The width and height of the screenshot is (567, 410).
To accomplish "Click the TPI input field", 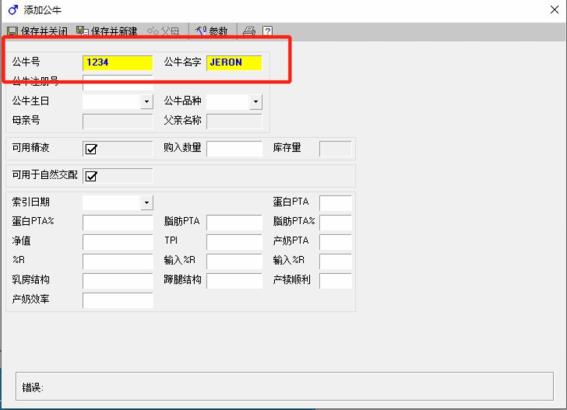I will (234, 242).
